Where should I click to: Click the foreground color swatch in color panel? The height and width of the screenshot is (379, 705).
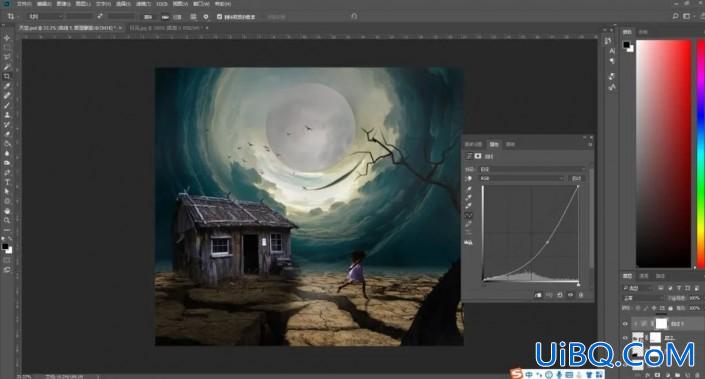626,44
